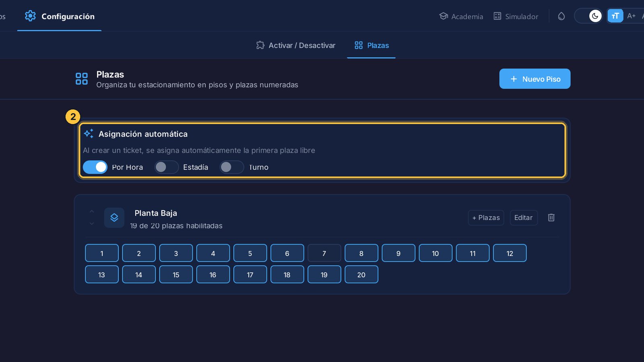Click Editar for Planta Baja
This screenshot has height=362, width=644.
[x=524, y=217]
